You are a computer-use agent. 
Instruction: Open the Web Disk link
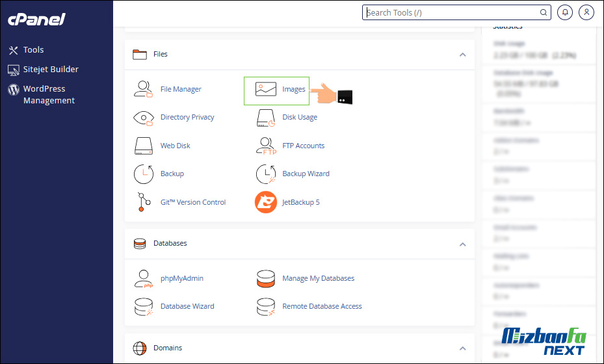point(176,146)
